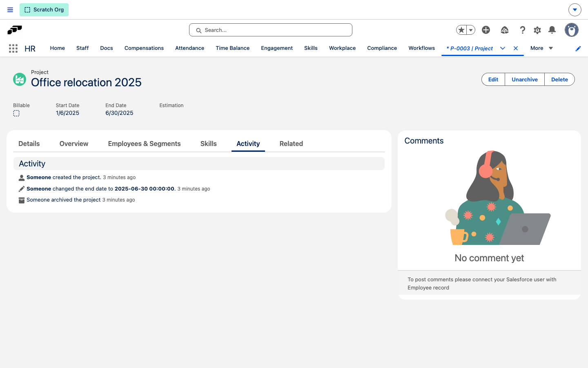Open the Time Balance nav item

click(233, 48)
